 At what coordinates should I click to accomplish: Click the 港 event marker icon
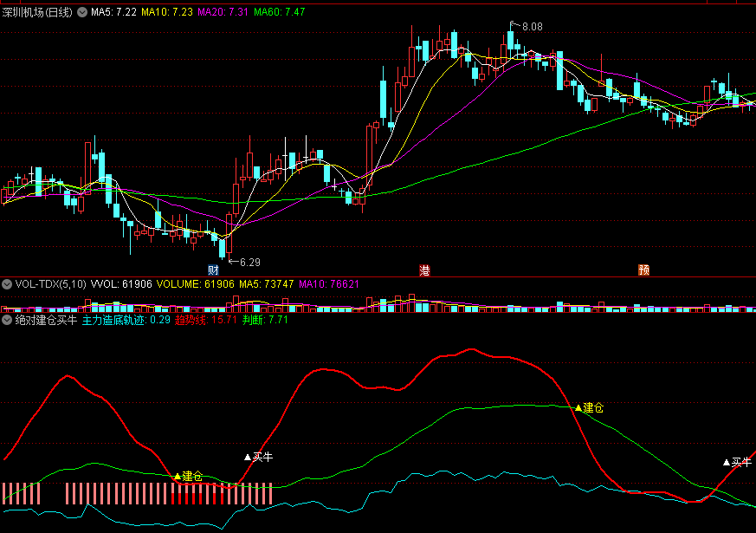[x=424, y=270]
